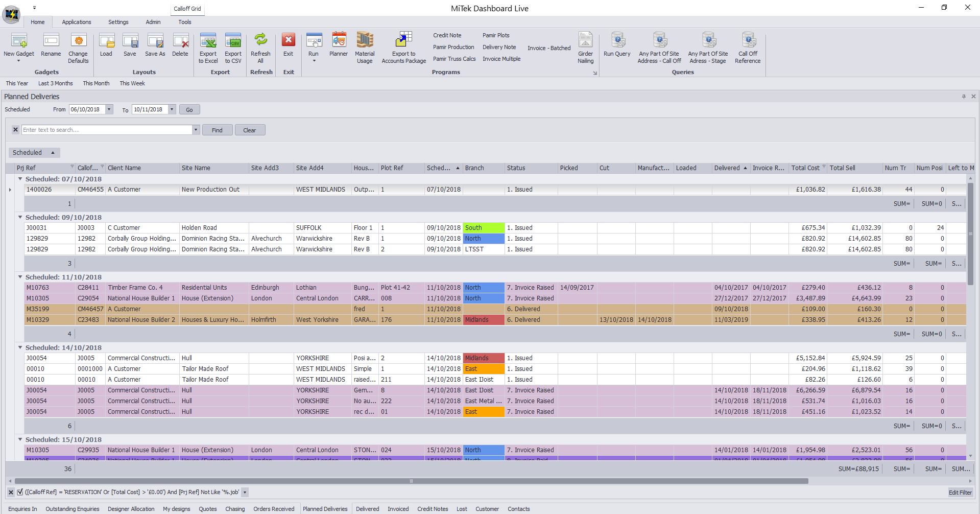Collapse the Scheduled: 11/10/2018 group
980x514 pixels.
(20, 277)
